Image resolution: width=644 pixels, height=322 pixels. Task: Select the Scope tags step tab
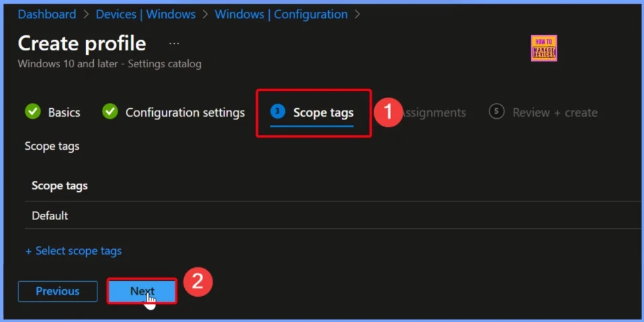tap(312, 113)
